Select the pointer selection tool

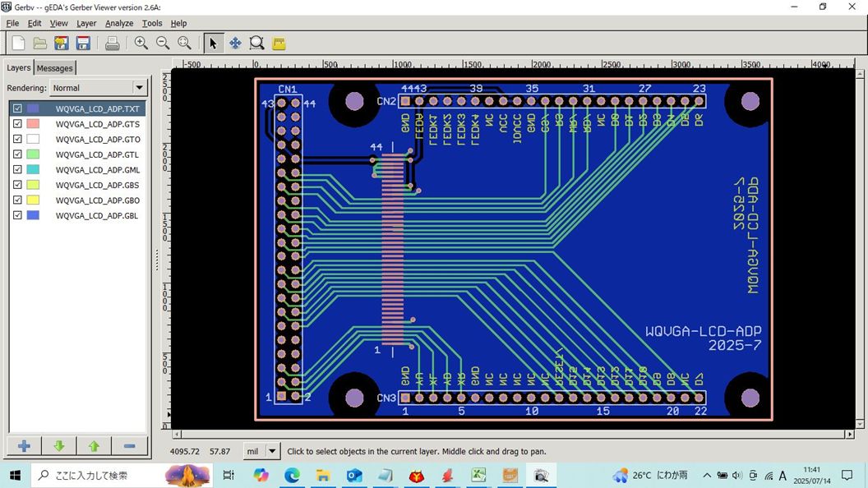click(213, 44)
